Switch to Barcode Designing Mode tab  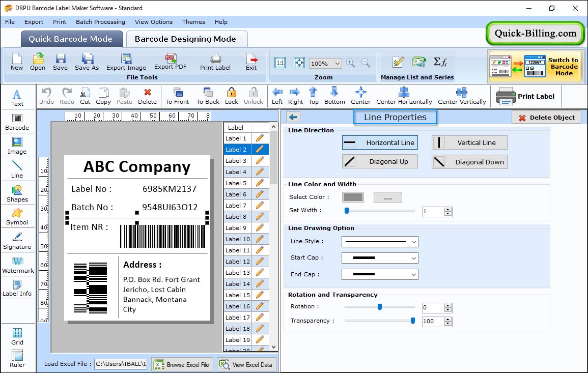[x=186, y=39]
